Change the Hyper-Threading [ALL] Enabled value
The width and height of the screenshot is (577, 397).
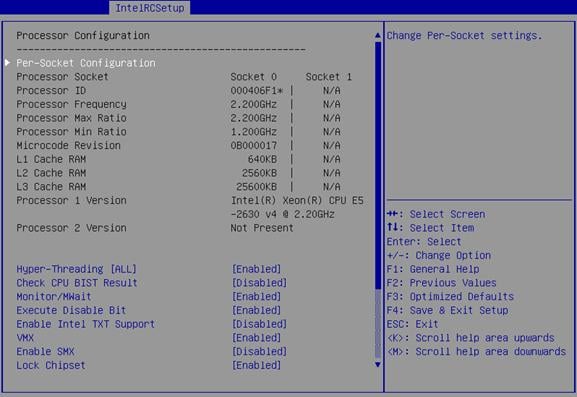point(256,269)
